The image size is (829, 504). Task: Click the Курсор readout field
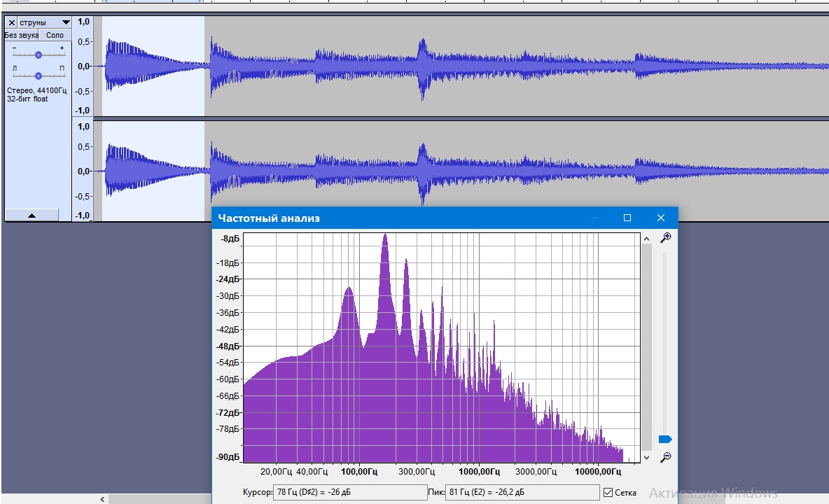pyautogui.click(x=350, y=492)
